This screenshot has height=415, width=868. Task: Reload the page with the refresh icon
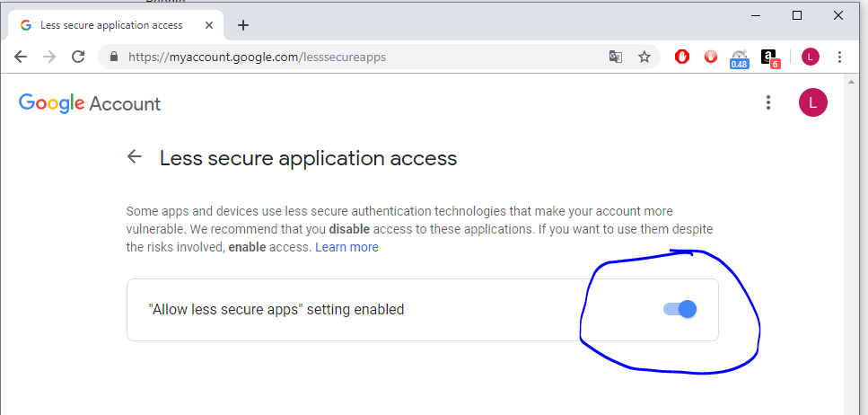pos(78,57)
